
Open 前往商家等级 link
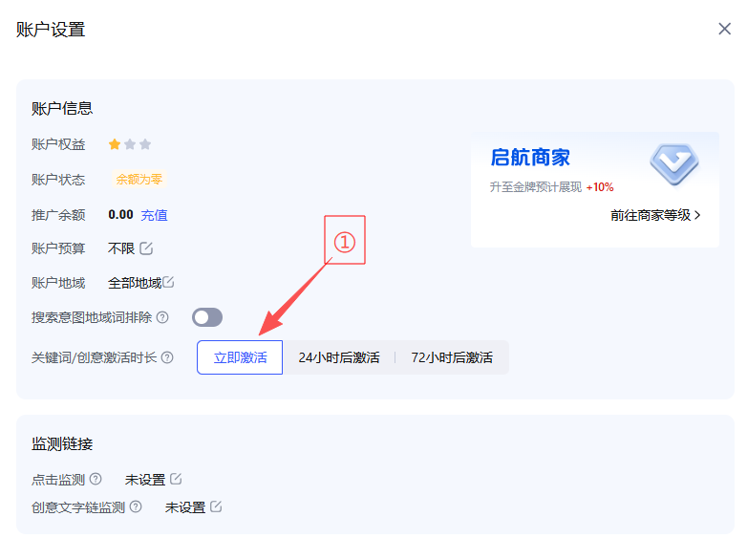tap(655, 215)
